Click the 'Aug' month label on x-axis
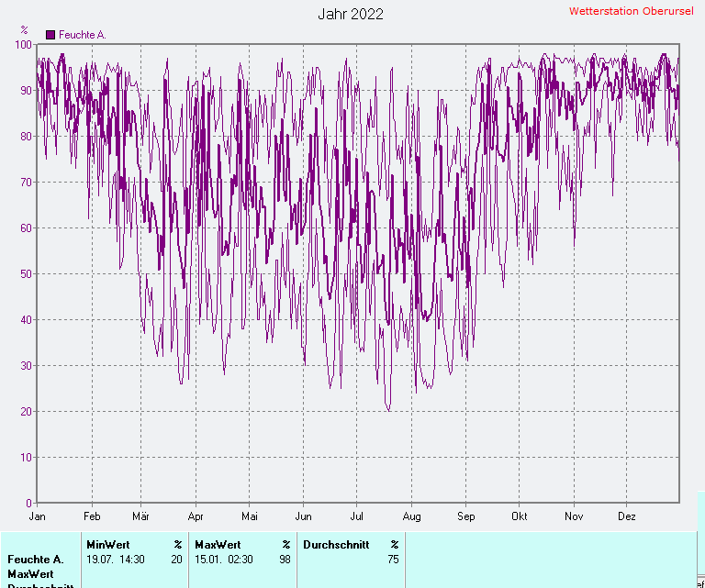The width and height of the screenshot is (705, 588). click(x=411, y=516)
